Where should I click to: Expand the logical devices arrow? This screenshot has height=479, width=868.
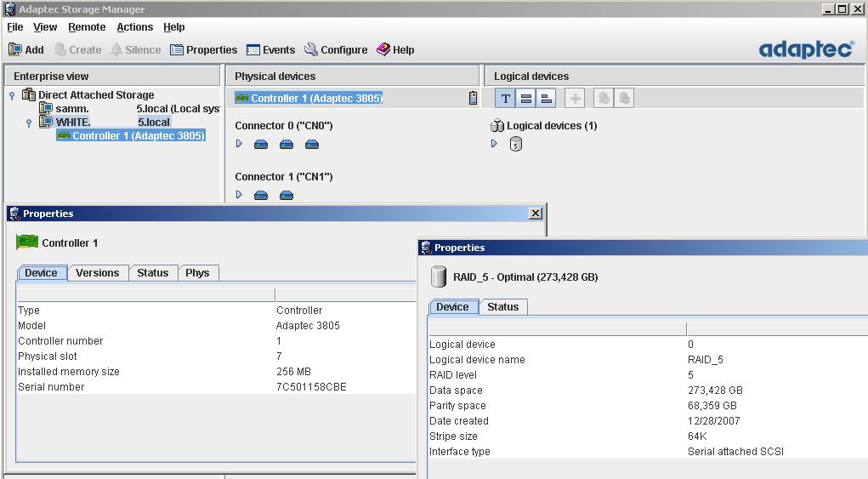[494, 144]
